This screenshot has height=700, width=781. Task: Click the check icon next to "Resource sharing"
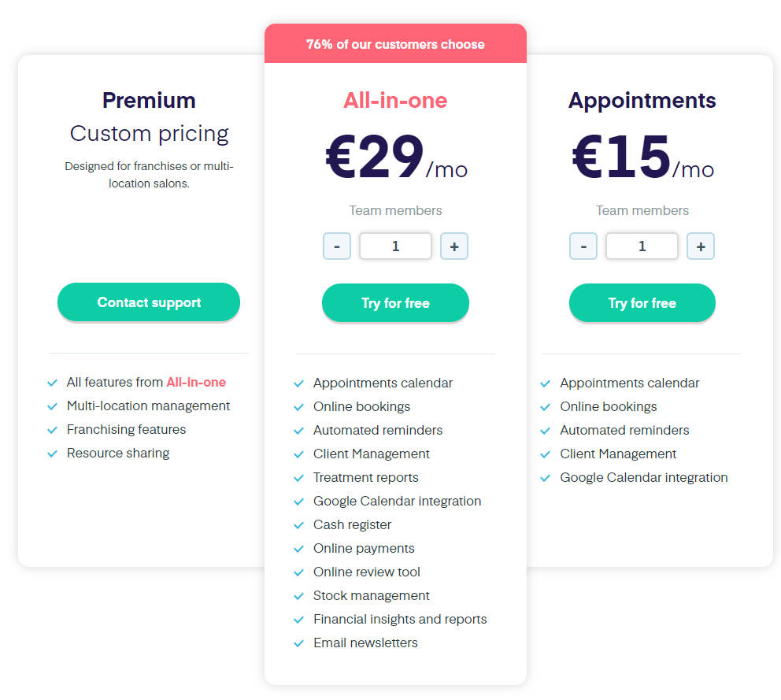[x=52, y=454]
